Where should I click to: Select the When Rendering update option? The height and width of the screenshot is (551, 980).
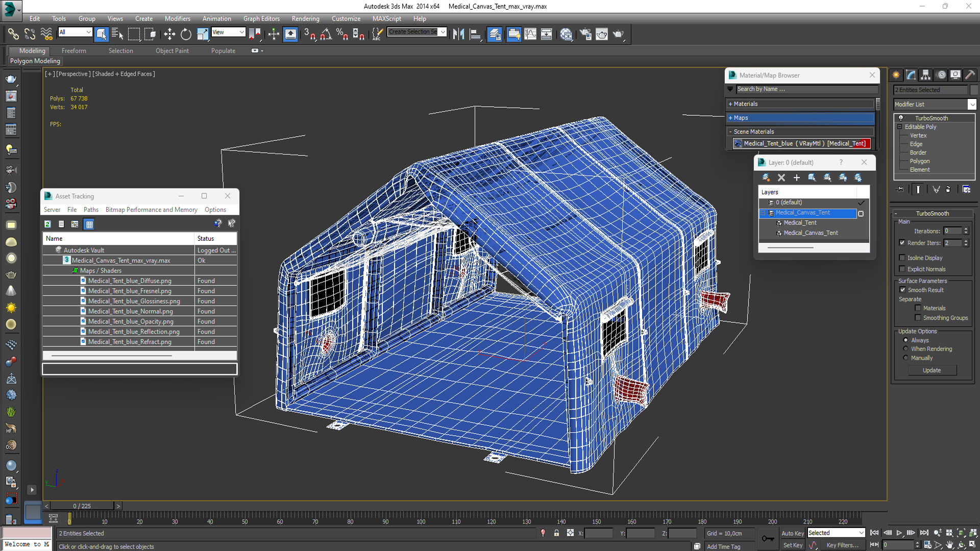click(906, 349)
